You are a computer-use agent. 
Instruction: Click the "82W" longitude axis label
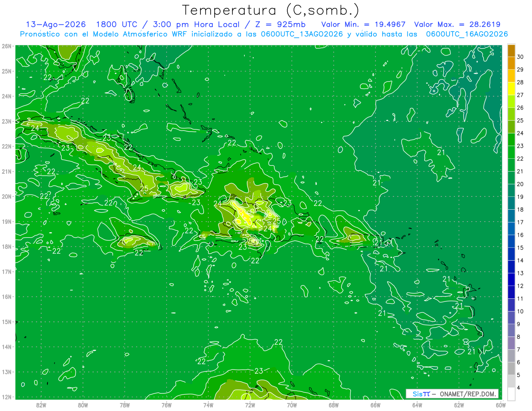(x=41, y=404)
